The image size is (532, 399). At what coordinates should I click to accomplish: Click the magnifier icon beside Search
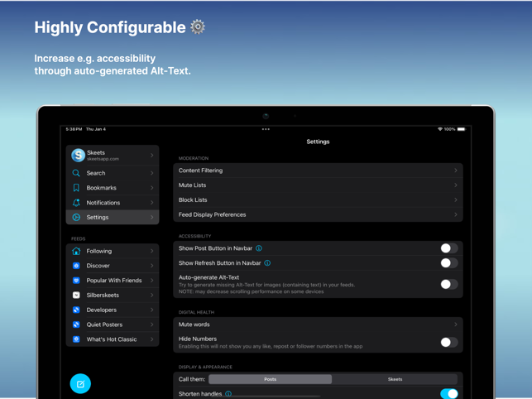coord(76,173)
